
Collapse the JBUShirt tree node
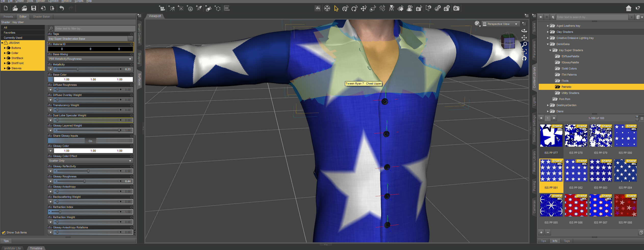tap(2, 43)
